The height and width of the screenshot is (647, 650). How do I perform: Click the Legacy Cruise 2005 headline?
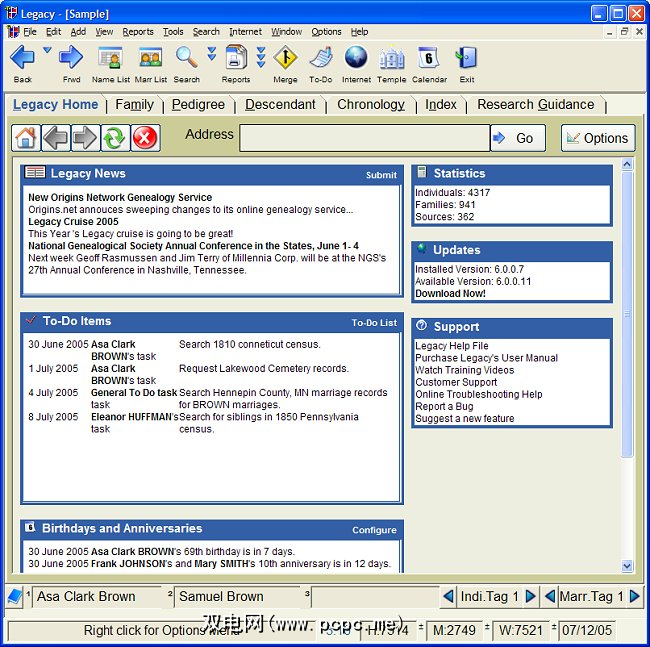click(x=73, y=221)
